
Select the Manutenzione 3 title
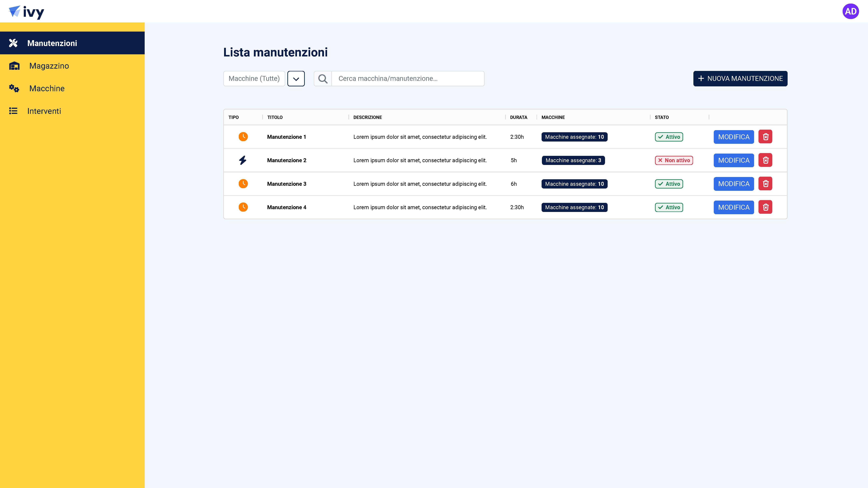(287, 184)
